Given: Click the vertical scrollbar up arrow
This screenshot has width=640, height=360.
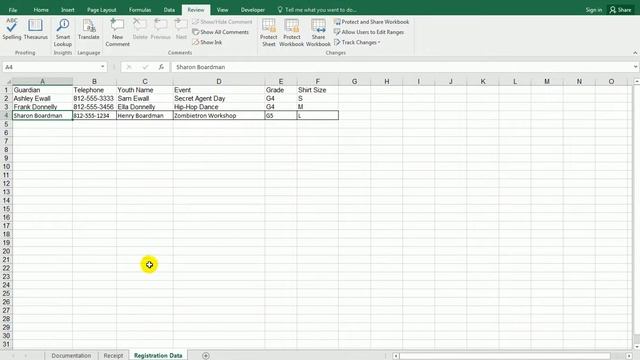Looking at the screenshot, I should (x=636, y=82).
